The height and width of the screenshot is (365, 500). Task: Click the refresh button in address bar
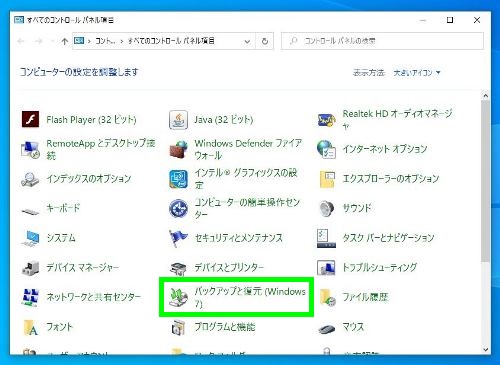coord(265,41)
